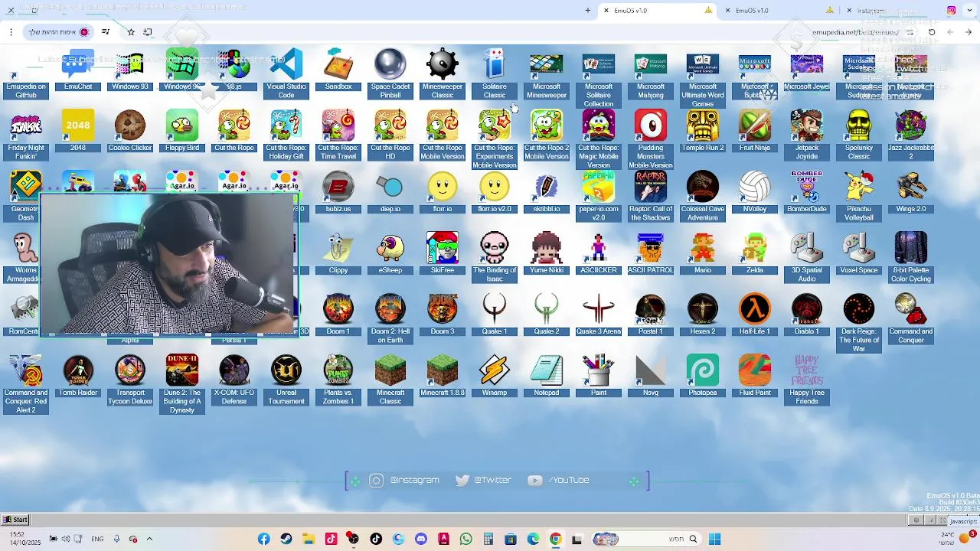
Task: Bookmark page with the star icon
Action: tap(131, 32)
